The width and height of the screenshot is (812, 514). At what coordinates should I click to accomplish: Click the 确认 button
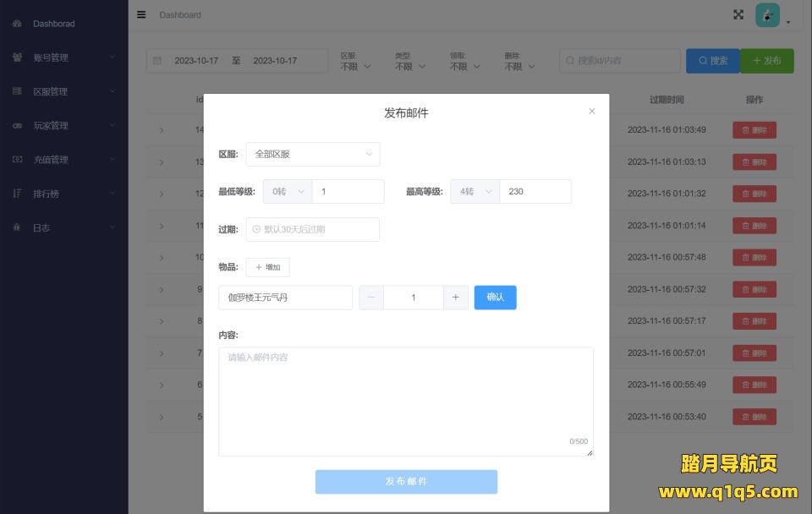pos(495,298)
